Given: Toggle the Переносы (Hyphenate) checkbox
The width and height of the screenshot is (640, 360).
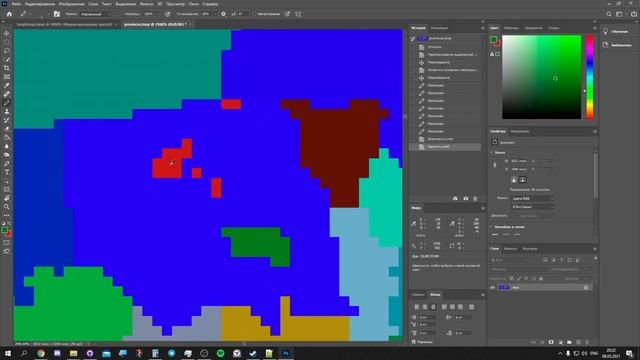Looking at the screenshot, I should (x=413, y=342).
